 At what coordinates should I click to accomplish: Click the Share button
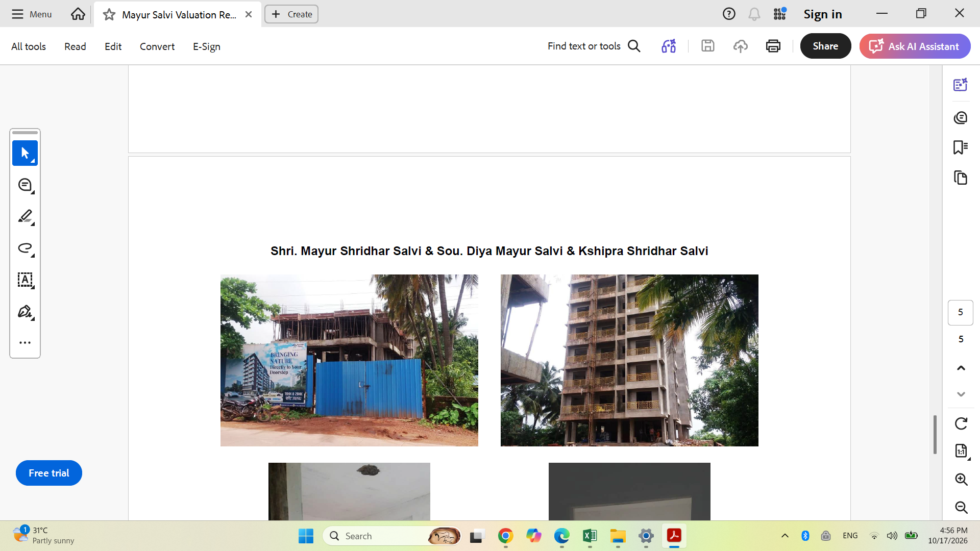tap(825, 46)
